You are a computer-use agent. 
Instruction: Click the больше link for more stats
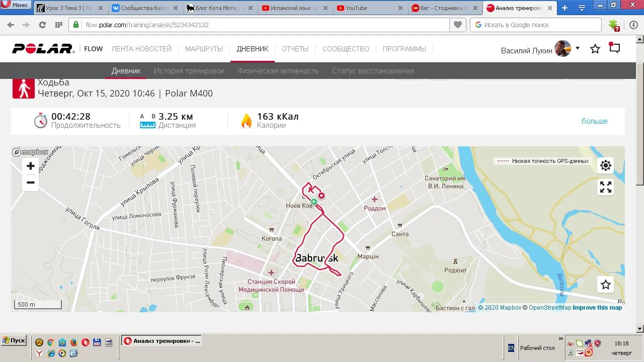[595, 121]
